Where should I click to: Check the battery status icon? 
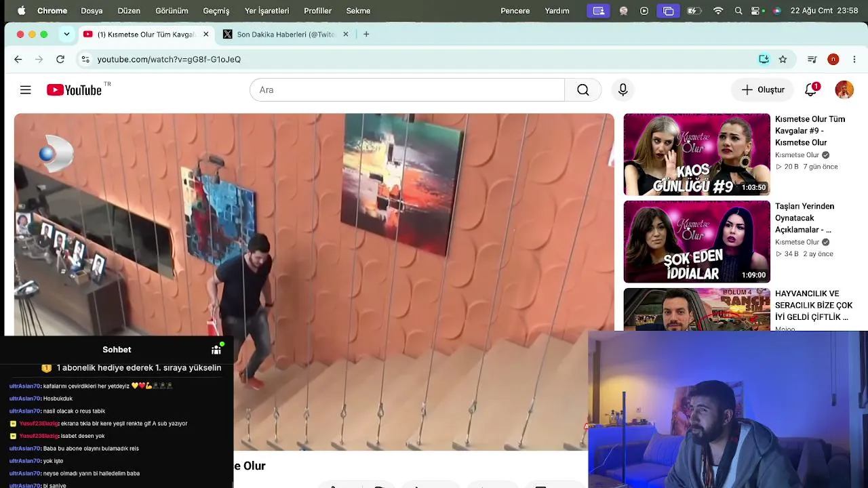pyautogui.click(x=694, y=11)
